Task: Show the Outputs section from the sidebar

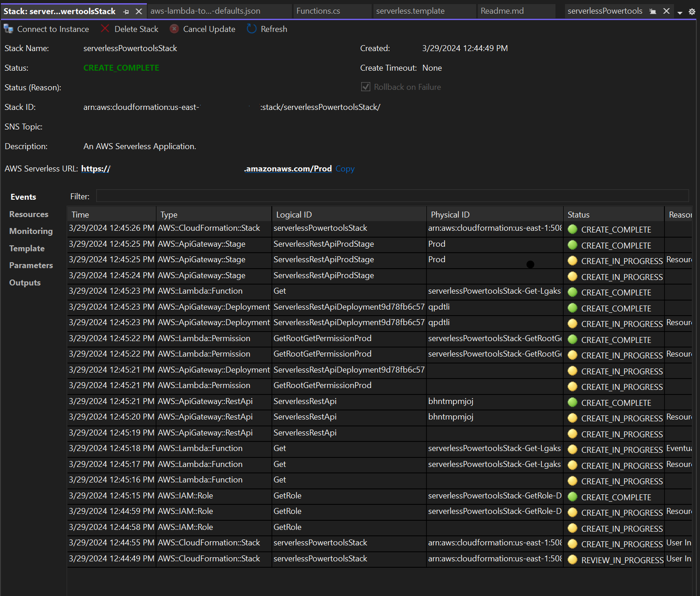Action: tap(25, 282)
